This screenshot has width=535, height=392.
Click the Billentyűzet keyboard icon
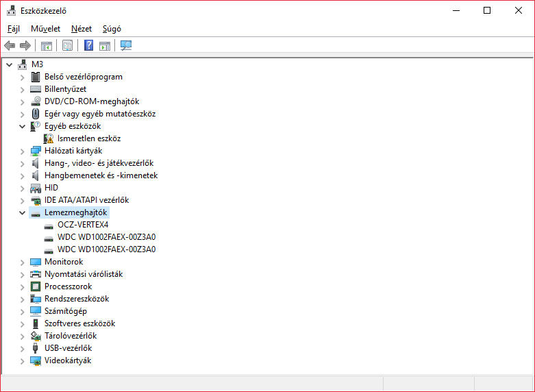click(36, 89)
